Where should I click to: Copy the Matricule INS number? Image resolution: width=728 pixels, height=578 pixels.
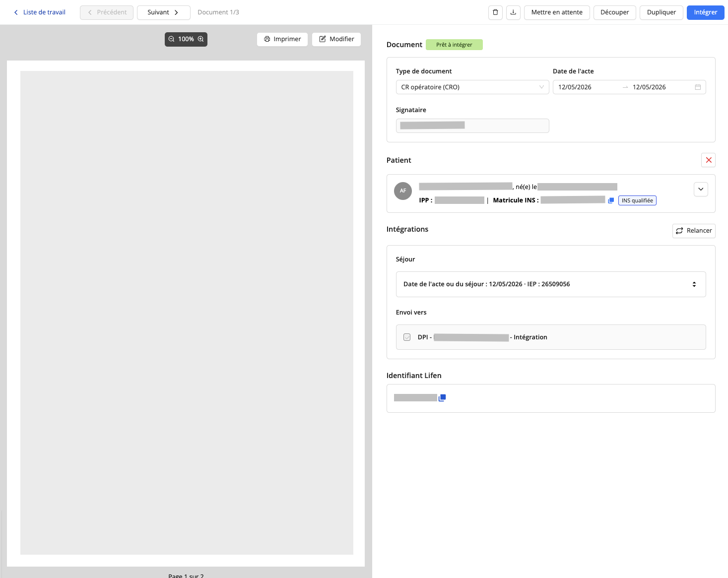click(x=611, y=200)
